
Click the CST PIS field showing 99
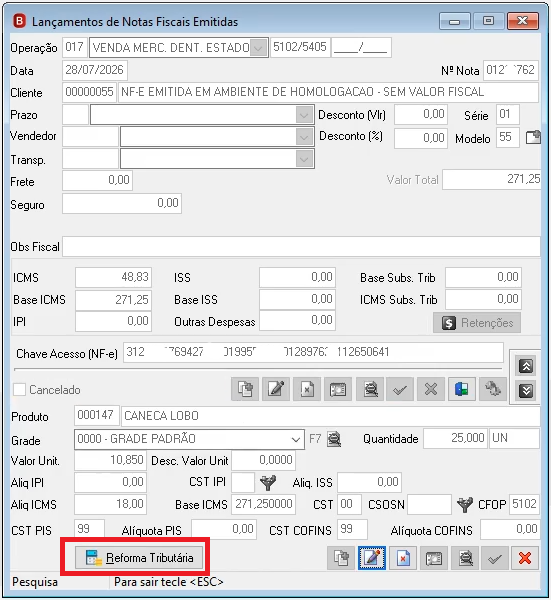(x=90, y=530)
